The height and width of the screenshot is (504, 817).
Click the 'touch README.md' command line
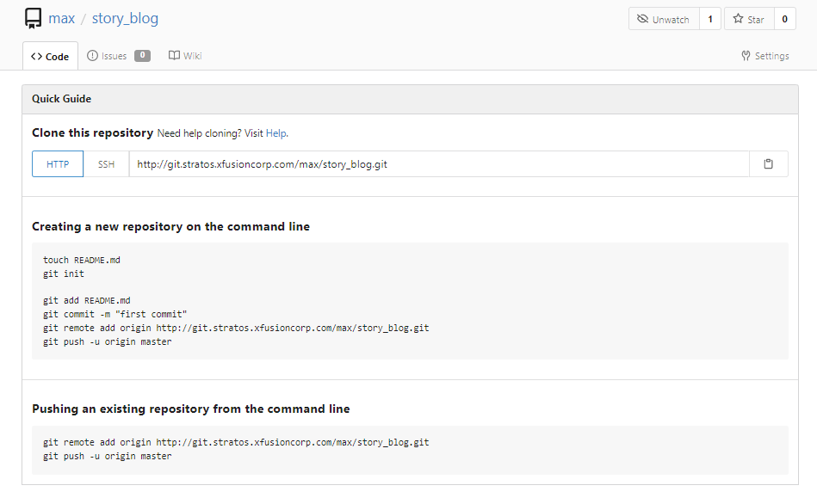point(81,260)
